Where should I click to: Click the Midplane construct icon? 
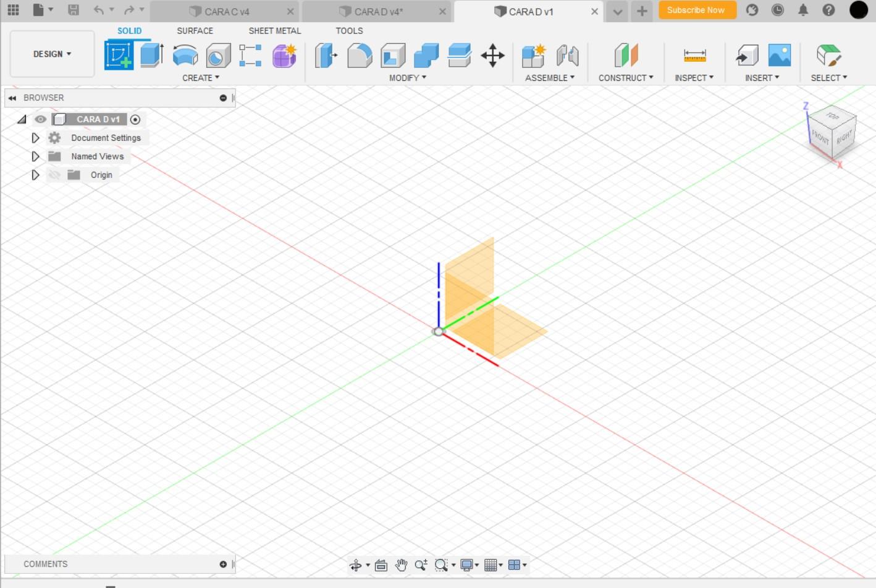(626, 56)
